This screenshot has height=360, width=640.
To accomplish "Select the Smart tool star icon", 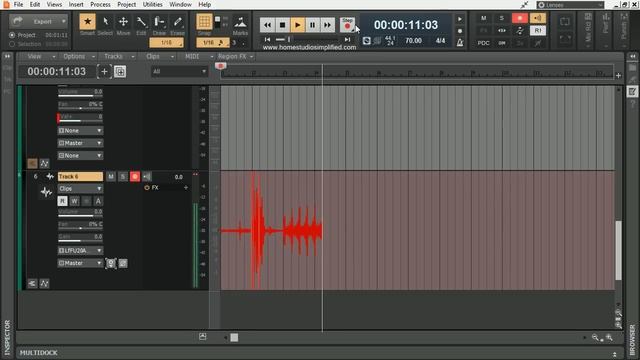I will 87,22.
